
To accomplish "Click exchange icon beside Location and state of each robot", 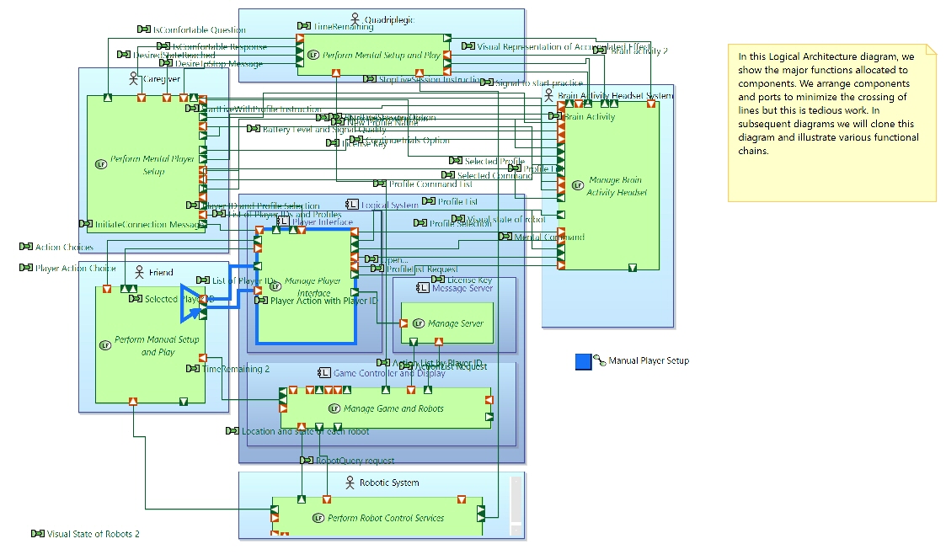I will coord(232,431).
